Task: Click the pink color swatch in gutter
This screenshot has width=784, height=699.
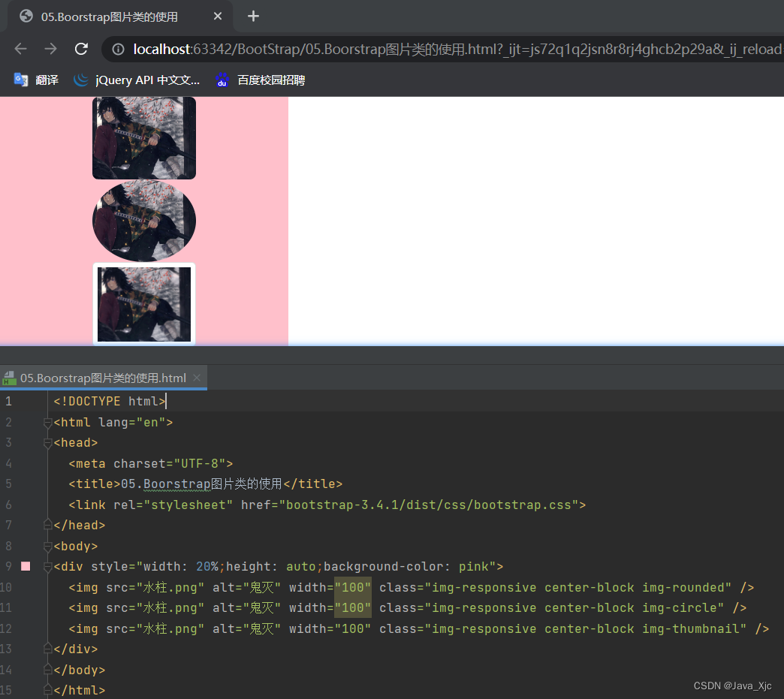Action: [26, 567]
